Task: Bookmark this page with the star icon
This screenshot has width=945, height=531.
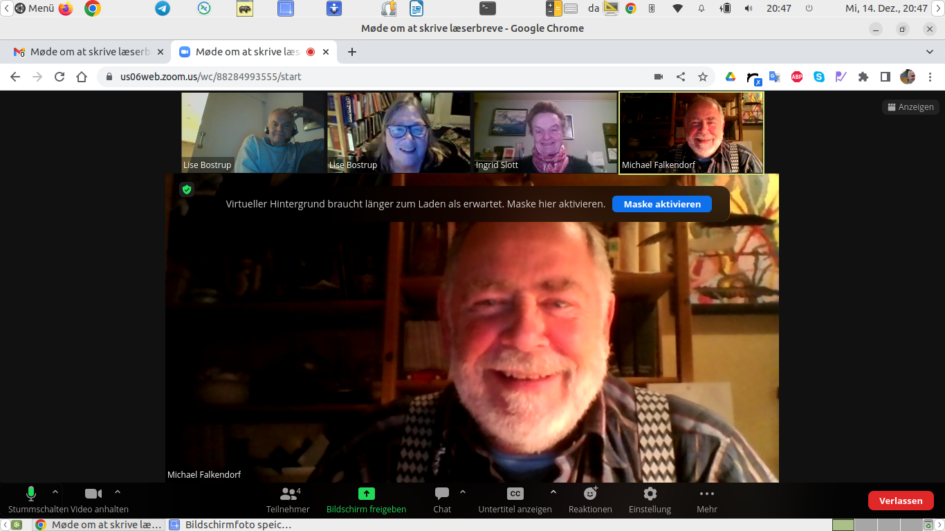Action: click(x=703, y=77)
